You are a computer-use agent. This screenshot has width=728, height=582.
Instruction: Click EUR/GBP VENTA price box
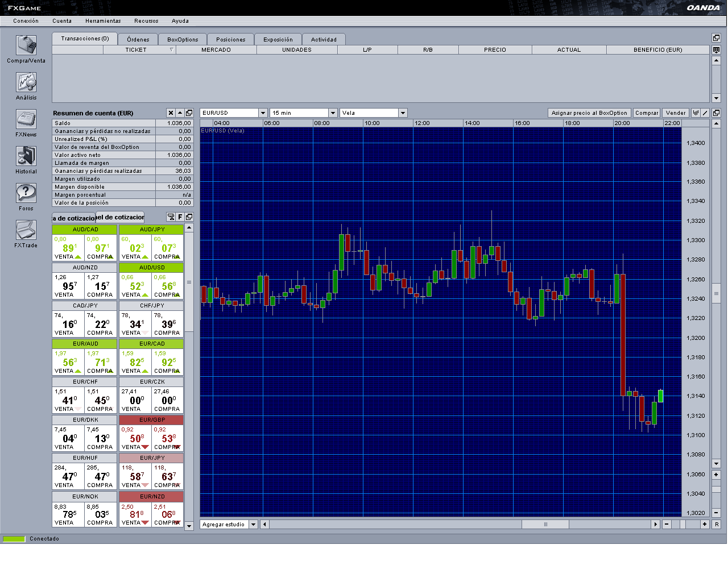pos(135,438)
